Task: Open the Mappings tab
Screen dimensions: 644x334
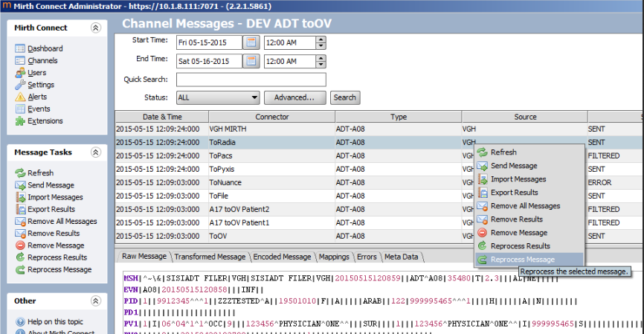Action: point(334,257)
